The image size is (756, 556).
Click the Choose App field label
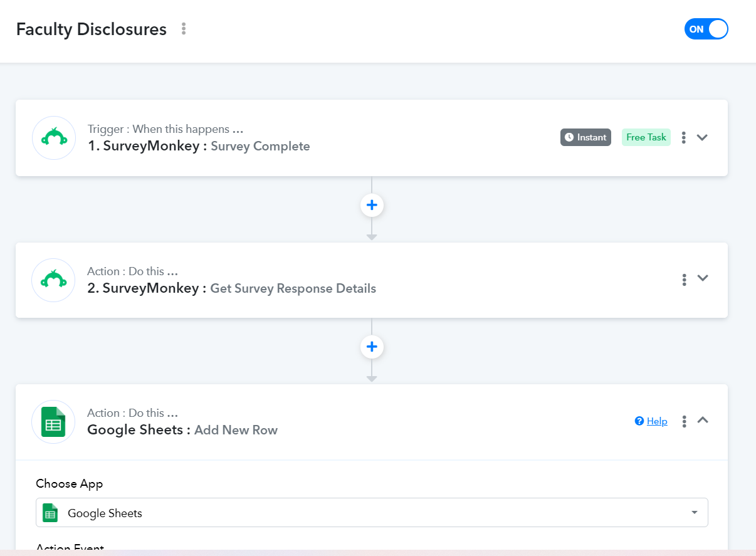[x=70, y=484]
